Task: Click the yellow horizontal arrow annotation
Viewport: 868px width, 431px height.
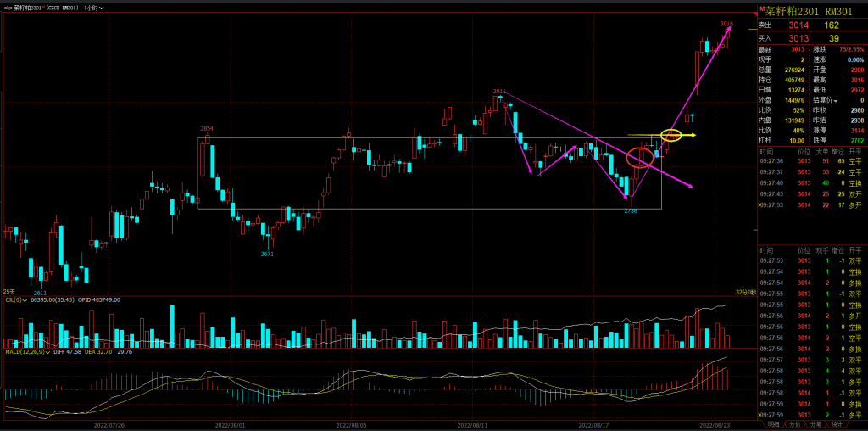Action: click(x=691, y=135)
